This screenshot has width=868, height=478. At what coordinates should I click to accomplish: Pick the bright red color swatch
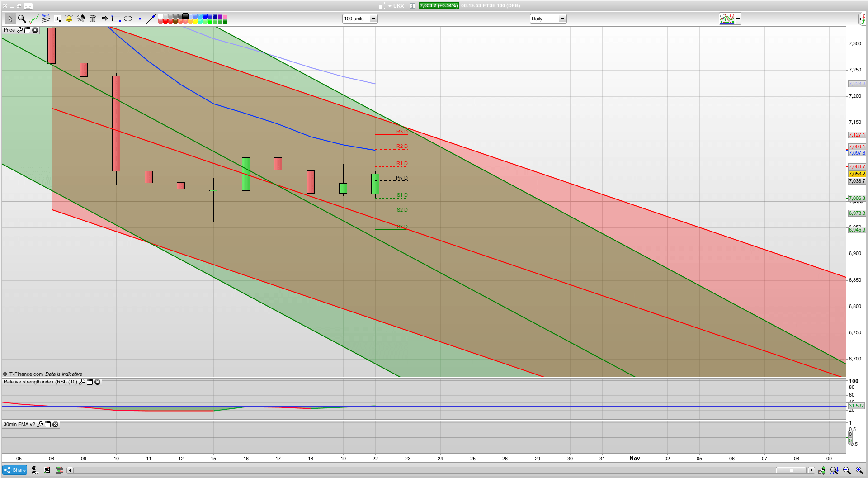tap(165, 21)
